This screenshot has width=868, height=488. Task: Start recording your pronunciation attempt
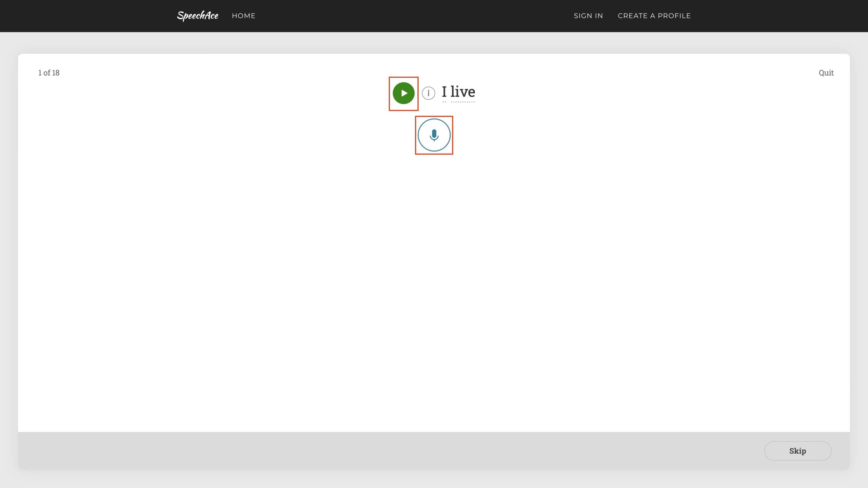[434, 135]
